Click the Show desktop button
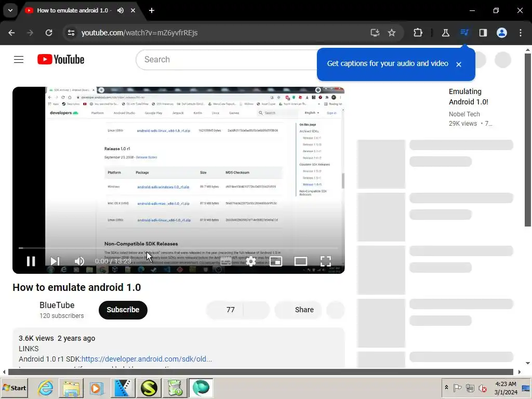 point(526,388)
